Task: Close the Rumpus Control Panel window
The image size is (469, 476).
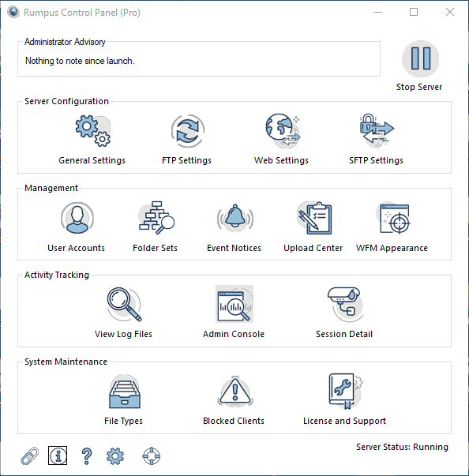Action: pyautogui.click(x=450, y=12)
